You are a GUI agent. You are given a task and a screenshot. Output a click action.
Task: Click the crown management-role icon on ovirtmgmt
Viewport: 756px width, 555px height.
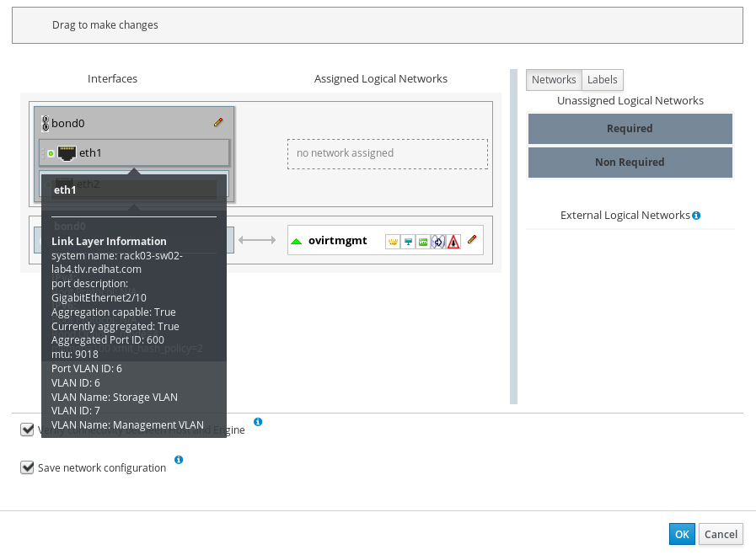pyautogui.click(x=393, y=242)
